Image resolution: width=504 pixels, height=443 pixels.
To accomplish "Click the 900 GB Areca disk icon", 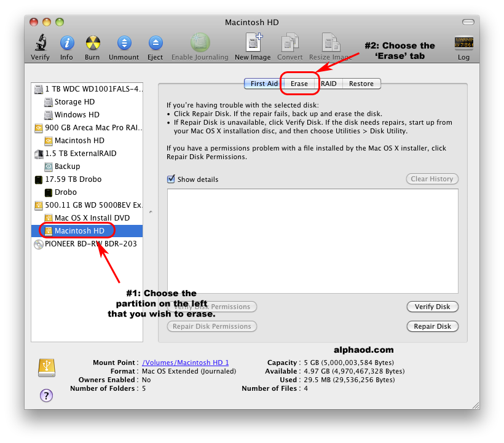I will click(x=39, y=128).
